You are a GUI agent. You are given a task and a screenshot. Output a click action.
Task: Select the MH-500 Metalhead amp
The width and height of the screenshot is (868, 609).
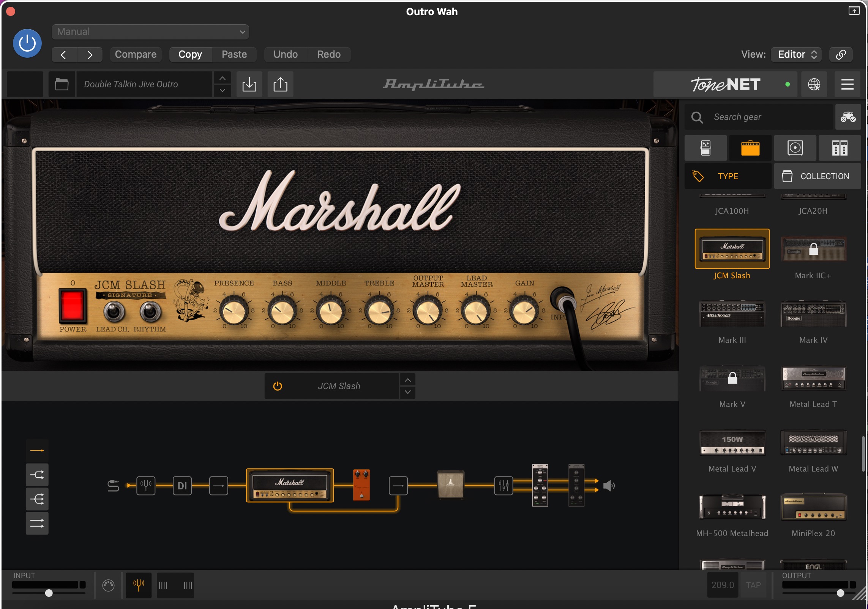click(x=732, y=507)
